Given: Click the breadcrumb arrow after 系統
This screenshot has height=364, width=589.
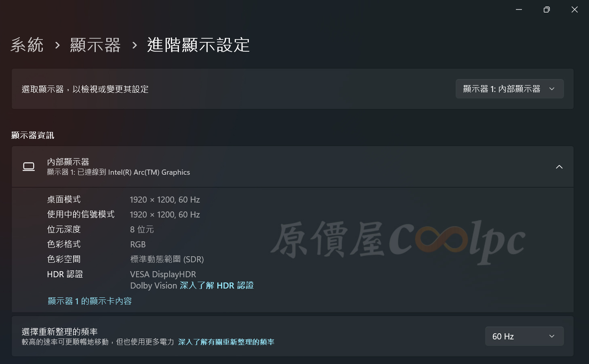Looking at the screenshot, I should point(57,45).
